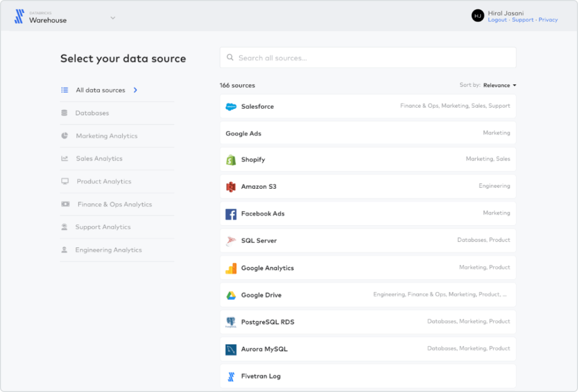The height and width of the screenshot is (392, 578).
Task: Click the Shopify bag icon
Action: [231, 160]
